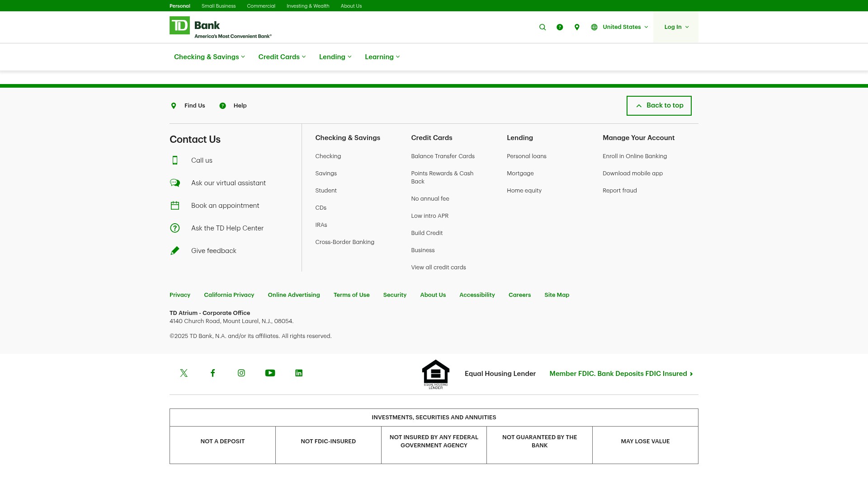Click the TD Bank logo
868x488 pixels.
221,27
